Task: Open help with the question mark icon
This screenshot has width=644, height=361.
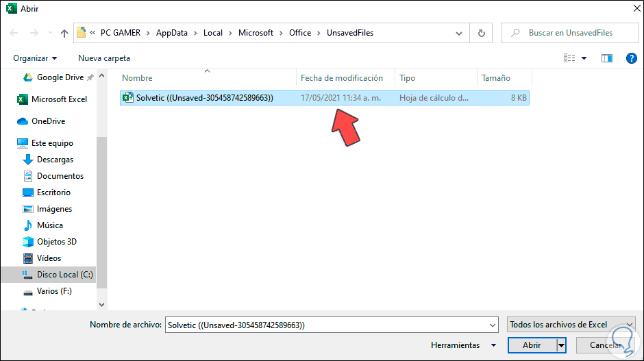Action: pos(631,58)
